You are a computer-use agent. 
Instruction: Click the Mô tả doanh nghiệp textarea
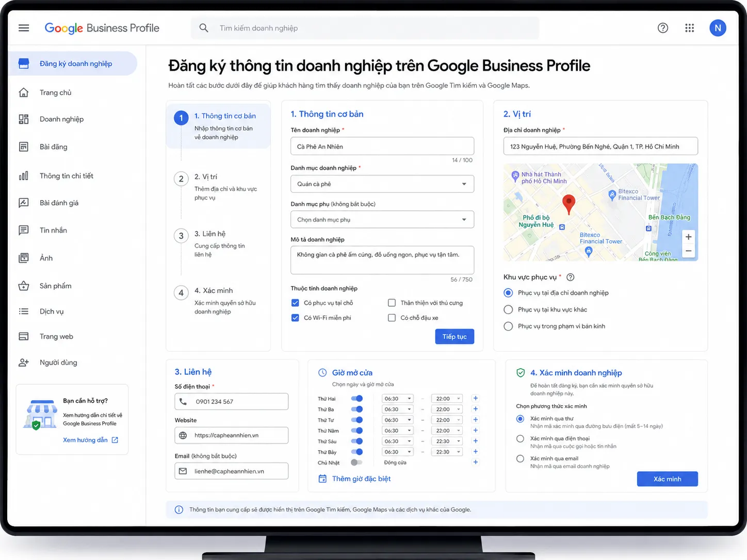(x=382, y=260)
